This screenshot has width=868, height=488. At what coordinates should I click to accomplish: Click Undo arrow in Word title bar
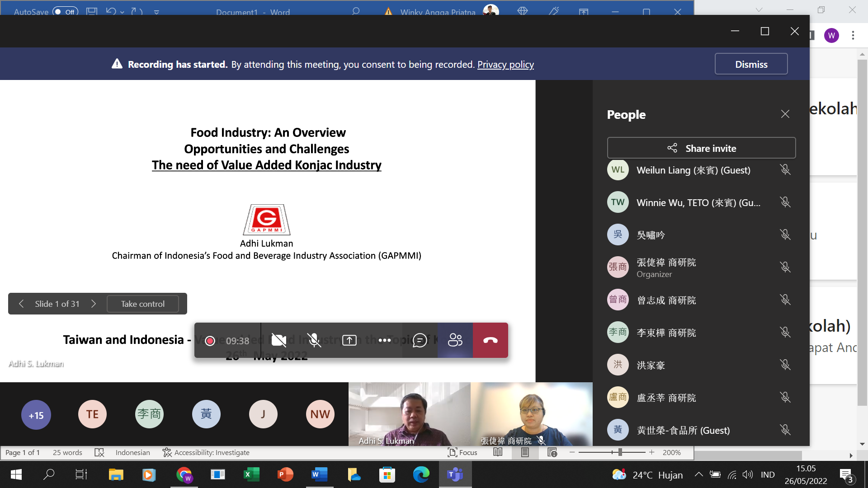pyautogui.click(x=111, y=11)
